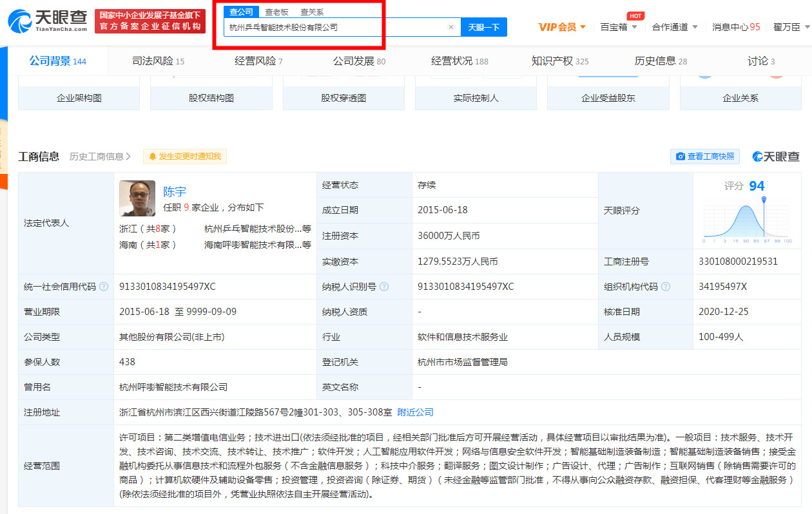Click 附近公司 link after address
This screenshot has width=812, height=514.
415,412
